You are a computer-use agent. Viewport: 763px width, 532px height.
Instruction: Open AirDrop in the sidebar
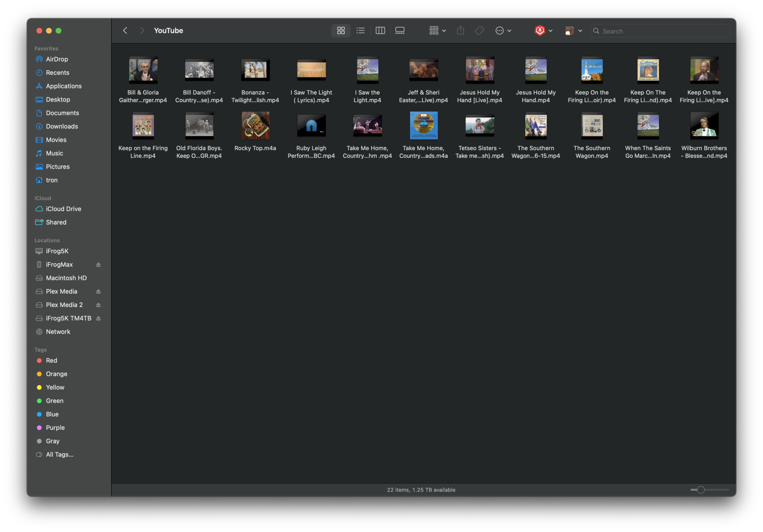[57, 59]
